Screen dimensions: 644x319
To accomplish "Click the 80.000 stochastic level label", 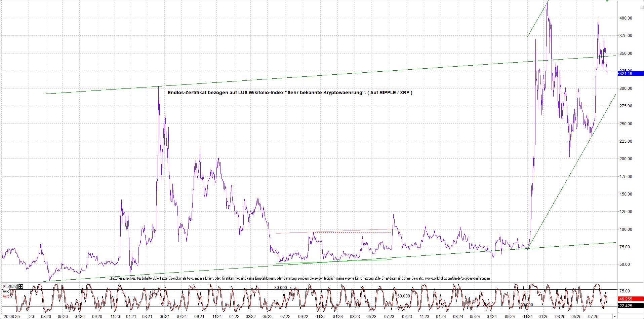I will tap(281, 288).
